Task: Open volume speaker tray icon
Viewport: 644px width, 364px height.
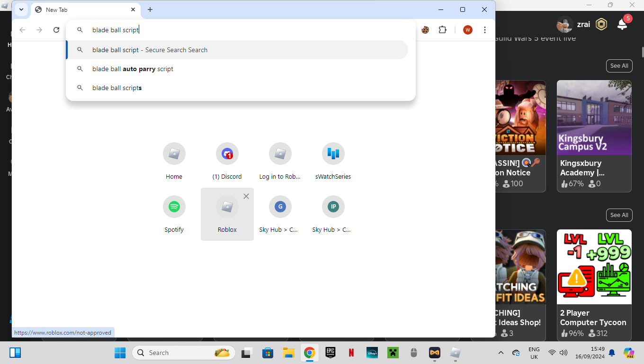Action: [x=563, y=353]
